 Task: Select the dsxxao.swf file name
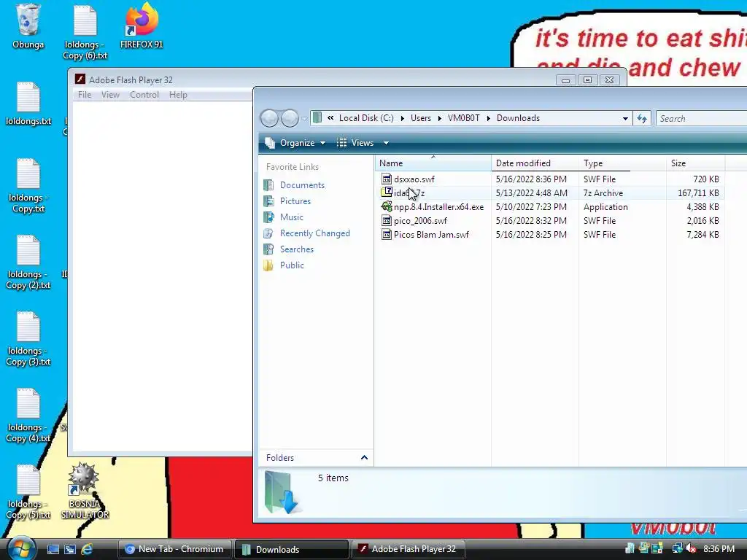[414, 179]
